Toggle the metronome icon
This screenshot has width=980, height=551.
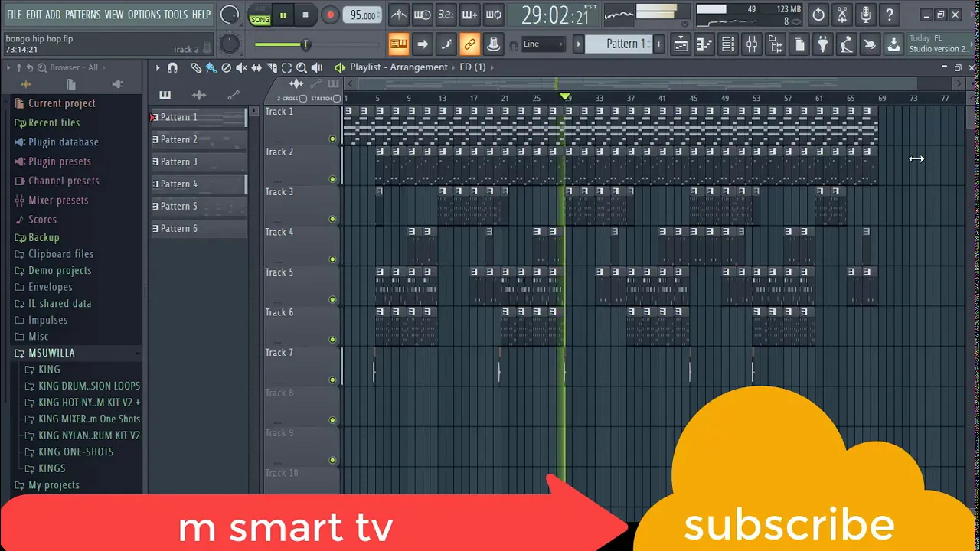398,15
